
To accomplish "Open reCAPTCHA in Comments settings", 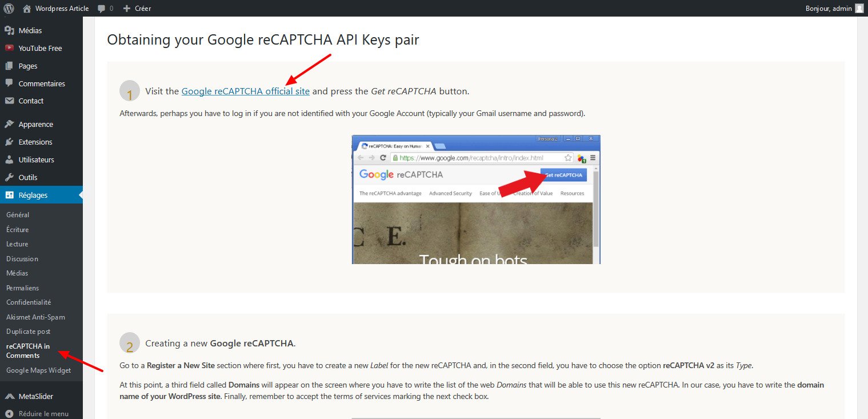I will pyautogui.click(x=28, y=351).
